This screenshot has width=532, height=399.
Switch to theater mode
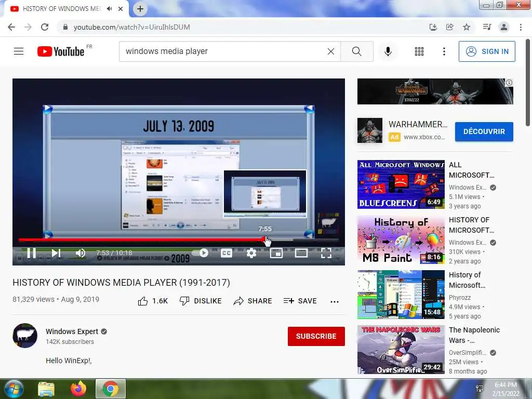pyautogui.click(x=301, y=253)
